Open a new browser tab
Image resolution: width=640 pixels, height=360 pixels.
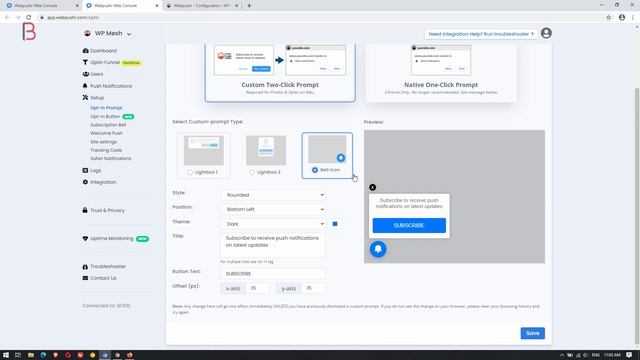pyautogui.click(x=249, y=6)
